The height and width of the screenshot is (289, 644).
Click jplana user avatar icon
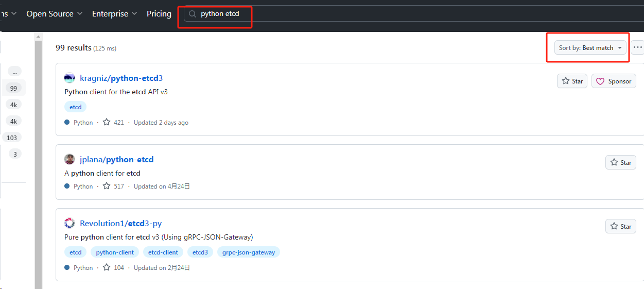(69, 160)
